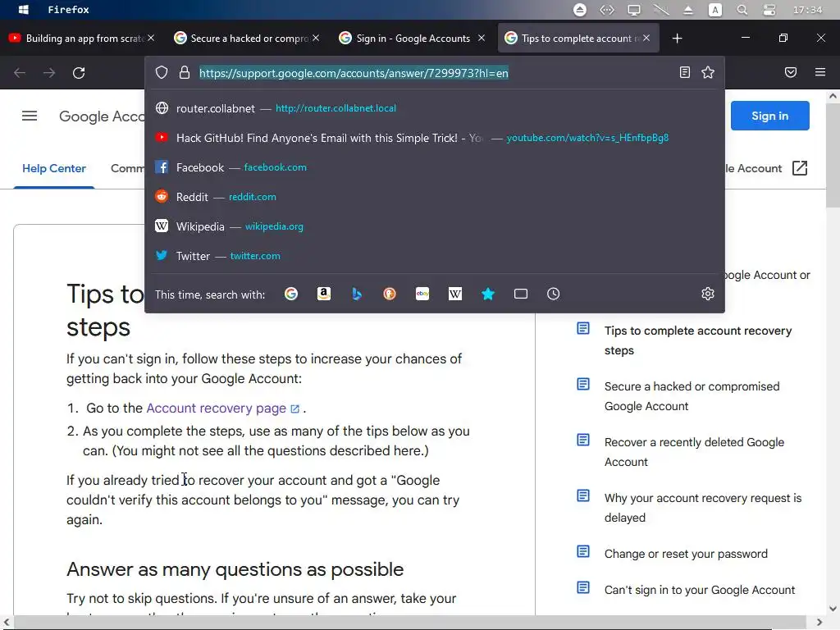840x630 pixels.
Task: Choose the Reddit suggestion
Action: pyautogui.click(x=435, y=197)
